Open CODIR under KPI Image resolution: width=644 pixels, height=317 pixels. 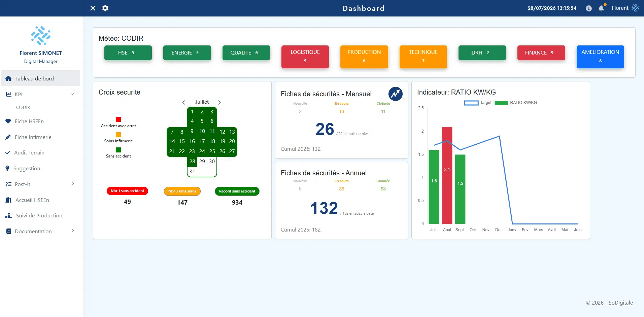pyautogui.click(x=23, y=107)
